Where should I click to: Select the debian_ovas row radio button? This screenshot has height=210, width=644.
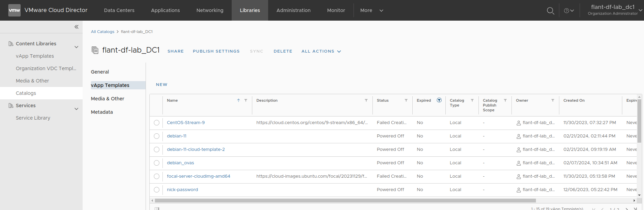157,163
